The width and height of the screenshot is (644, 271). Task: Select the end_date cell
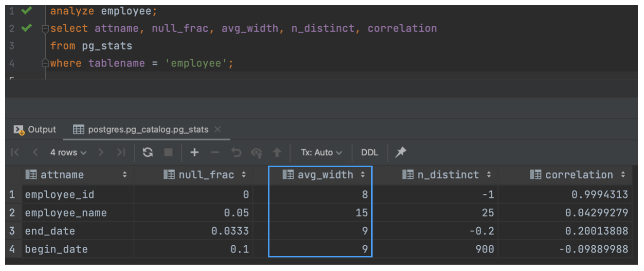pos(78,231)
